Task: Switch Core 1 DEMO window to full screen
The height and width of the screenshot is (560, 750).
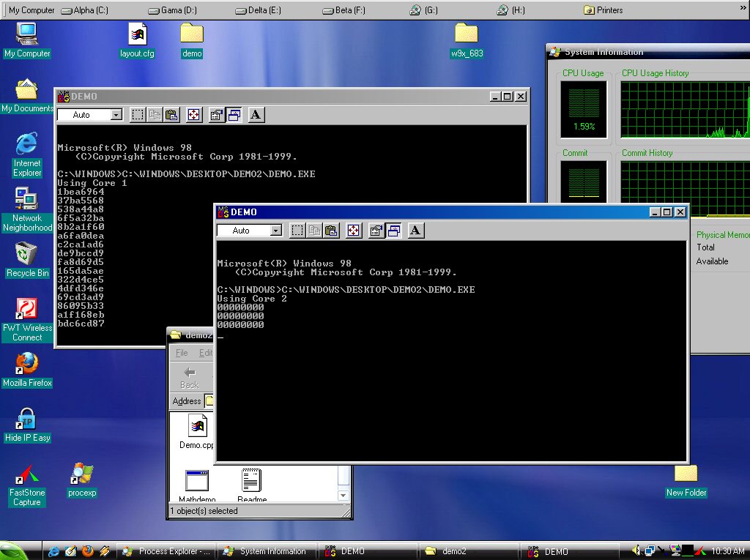Action: coord(193,115)
